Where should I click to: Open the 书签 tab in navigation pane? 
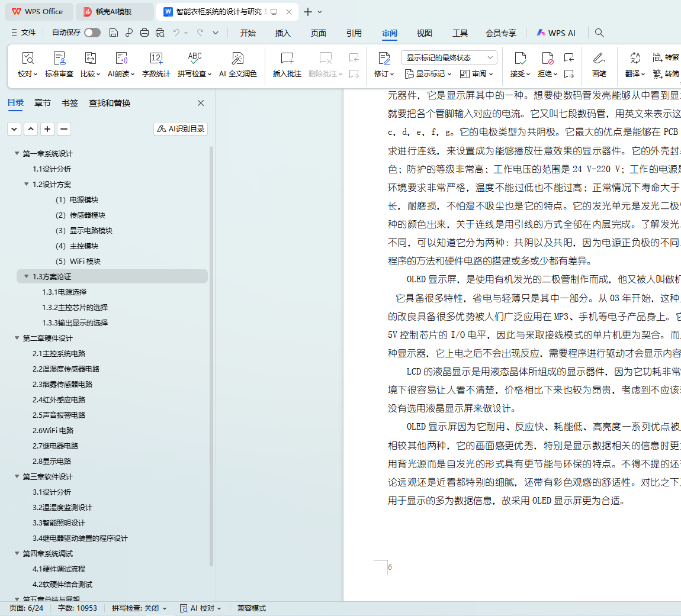pyautogui.click(x=70, y=103)
